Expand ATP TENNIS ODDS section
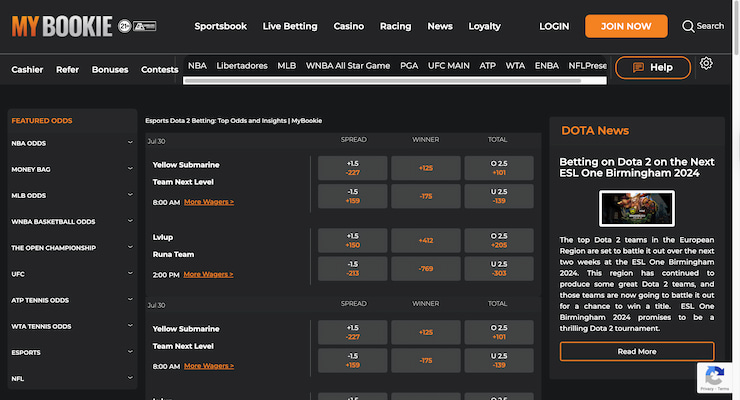The image size is (740, 400). tap(72, 300)
